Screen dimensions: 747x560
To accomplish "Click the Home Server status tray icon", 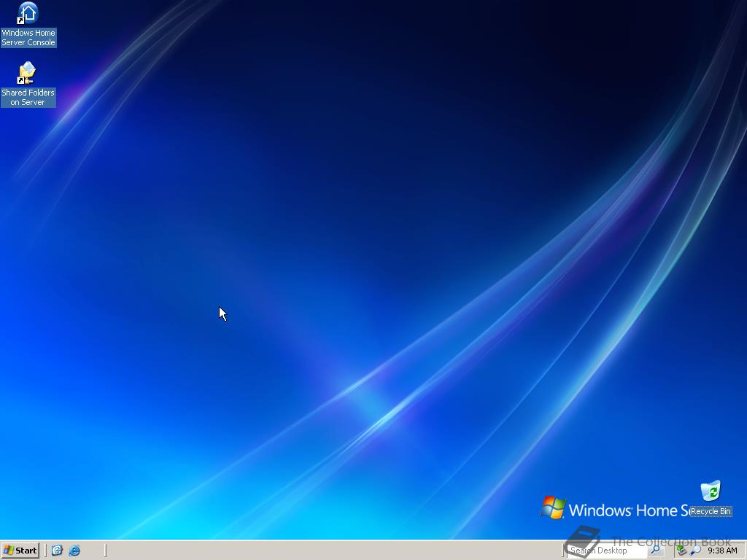I will pyautogui.click(x=682, y=551).
